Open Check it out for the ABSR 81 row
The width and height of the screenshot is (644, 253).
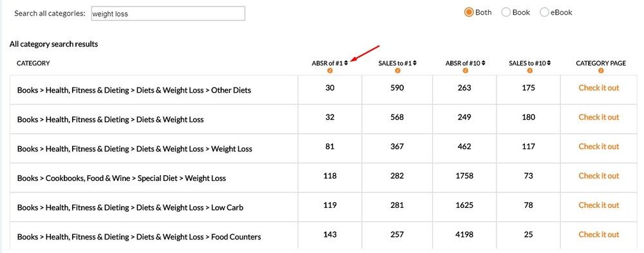598,146
